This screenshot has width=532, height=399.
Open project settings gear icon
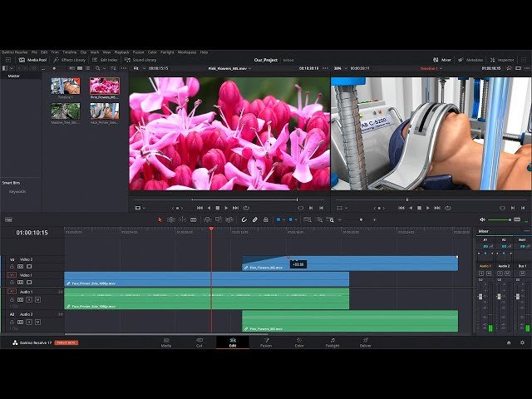pyautogui.click(x=520, y=341)
